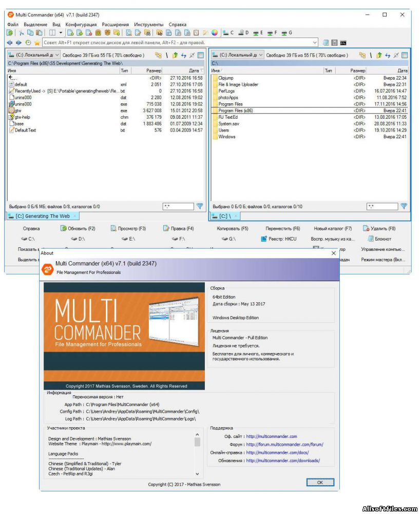Select the right panel [C:] \ tab
Viewport: 420px width, 514px height.
[x=225, y=216]
